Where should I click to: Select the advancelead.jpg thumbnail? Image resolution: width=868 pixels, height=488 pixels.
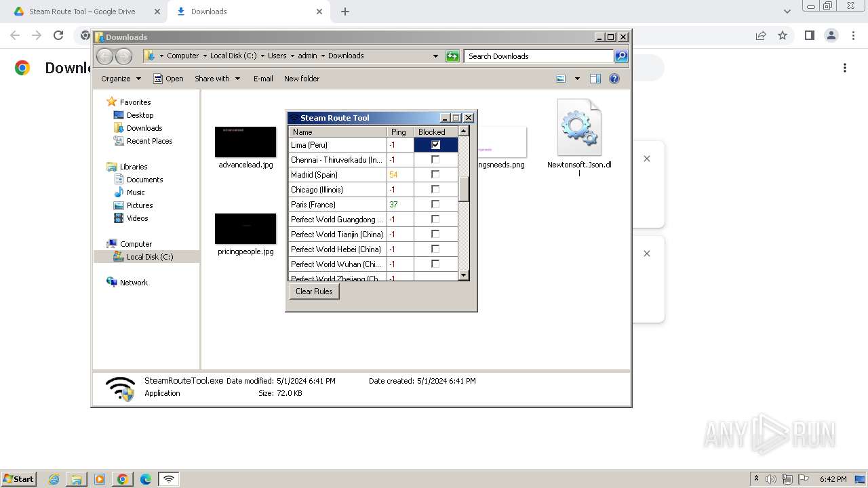[x=245, y=142]
